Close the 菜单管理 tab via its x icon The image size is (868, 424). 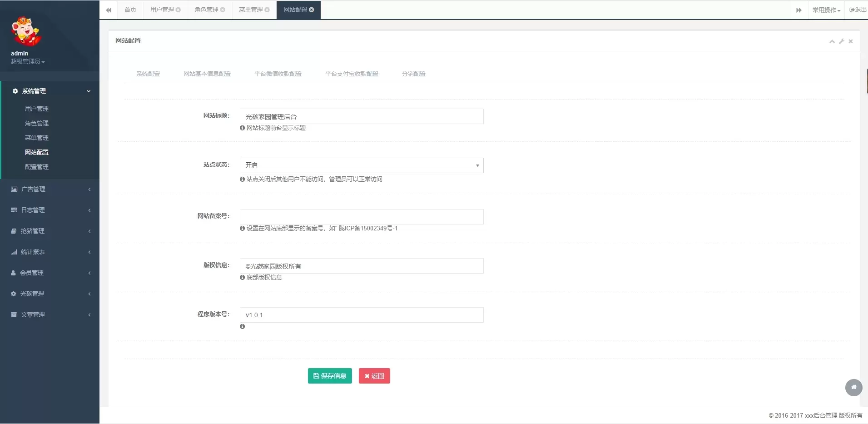(267, 10)
